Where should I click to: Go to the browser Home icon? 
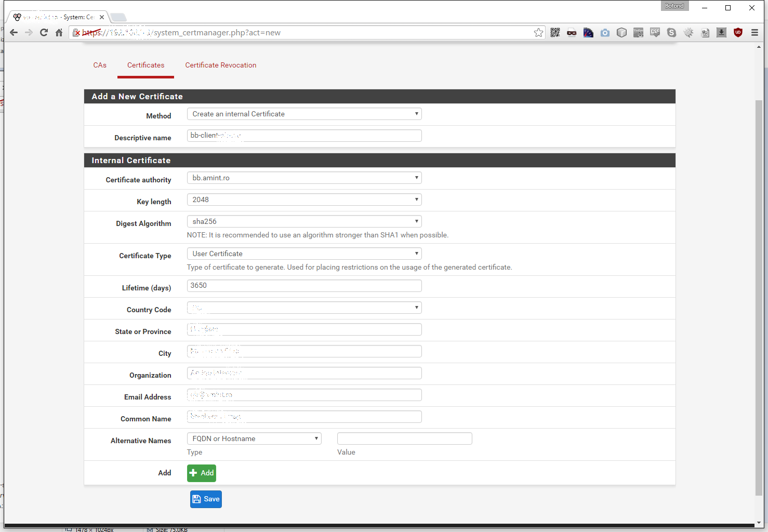[x=59, y=33]
